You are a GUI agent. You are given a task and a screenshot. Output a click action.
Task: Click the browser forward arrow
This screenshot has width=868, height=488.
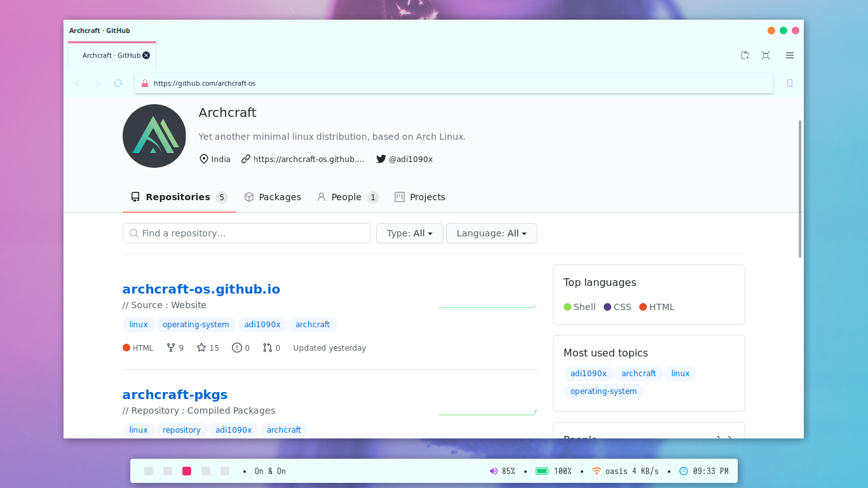coord(98,83)
